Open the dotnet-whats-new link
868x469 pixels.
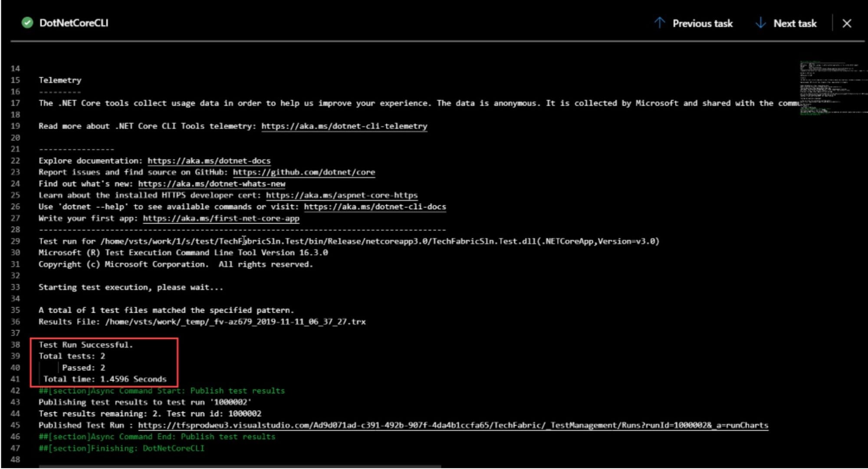pos(211,184)
